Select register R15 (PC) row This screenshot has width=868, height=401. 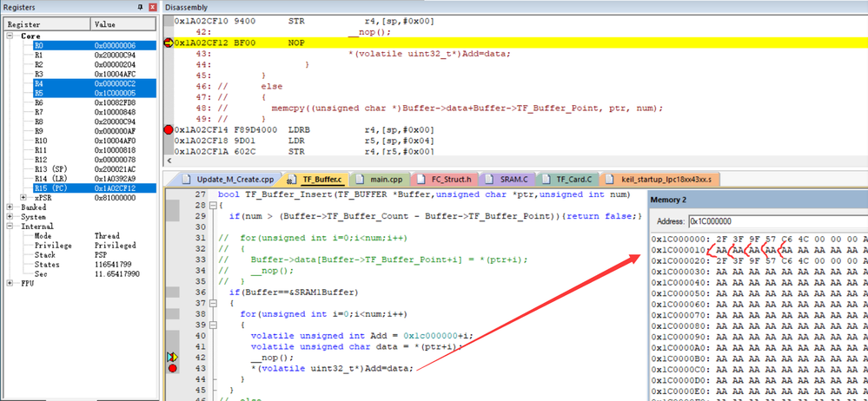pyautogui.click(x=95, y=188)
